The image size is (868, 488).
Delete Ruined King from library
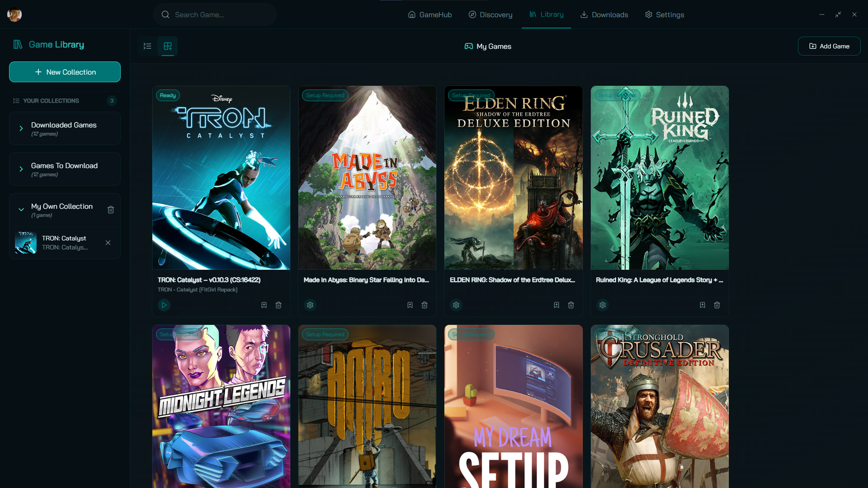tap(717, 305)
